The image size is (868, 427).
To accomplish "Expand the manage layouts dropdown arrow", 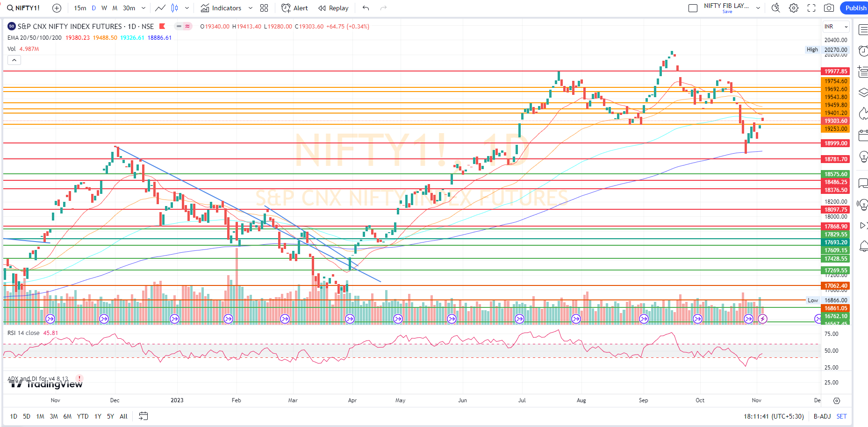I will 758,8.
